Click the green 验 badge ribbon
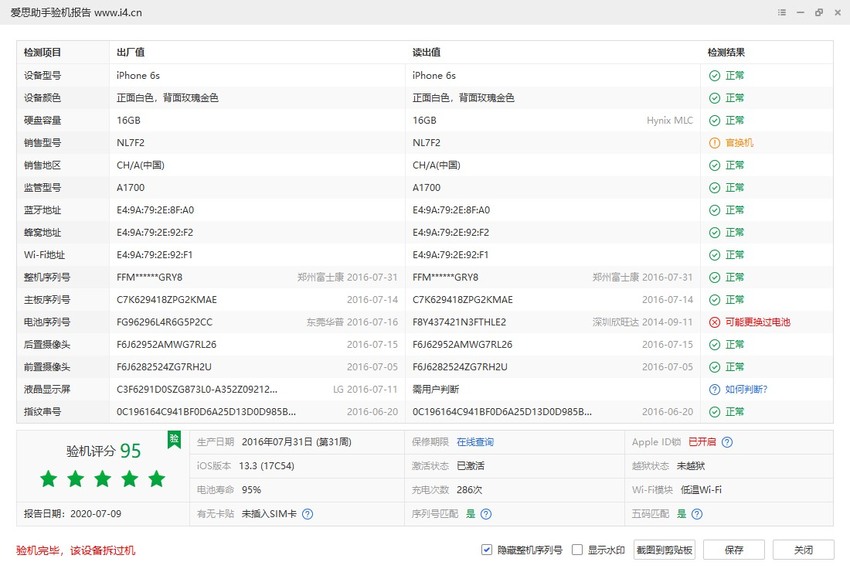The image size is (850, 579). pyautogui.click(x=174, y=440)
